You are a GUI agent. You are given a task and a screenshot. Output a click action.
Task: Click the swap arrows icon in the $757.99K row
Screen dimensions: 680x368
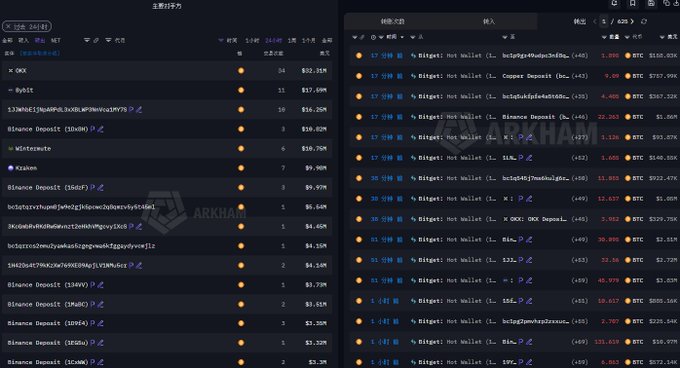[x=413, y=76]
